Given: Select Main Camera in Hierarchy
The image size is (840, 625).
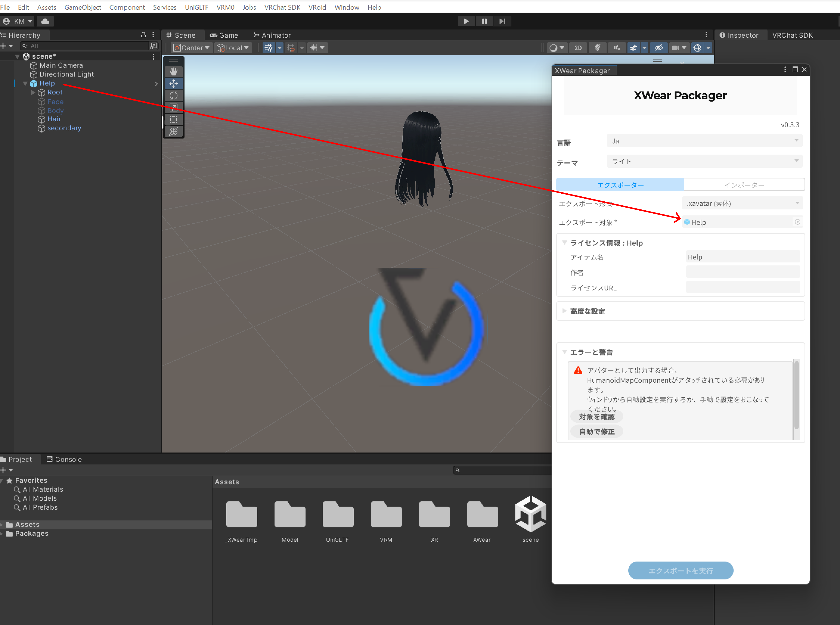Looking at the screenshot, I should [x=61, y=66].
